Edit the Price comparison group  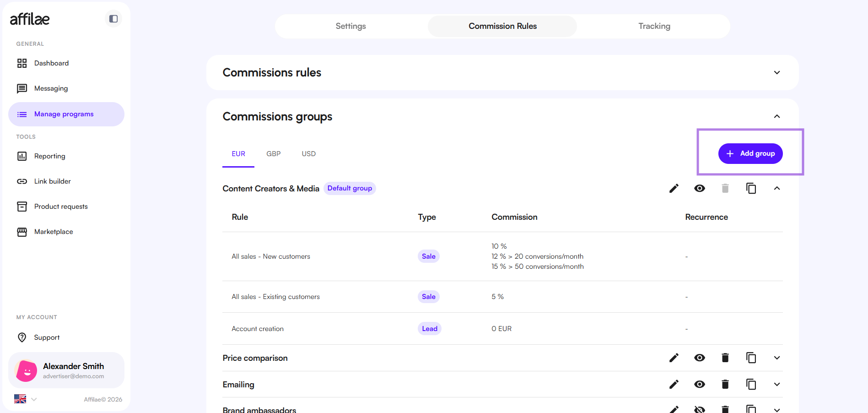coord(674,358)
